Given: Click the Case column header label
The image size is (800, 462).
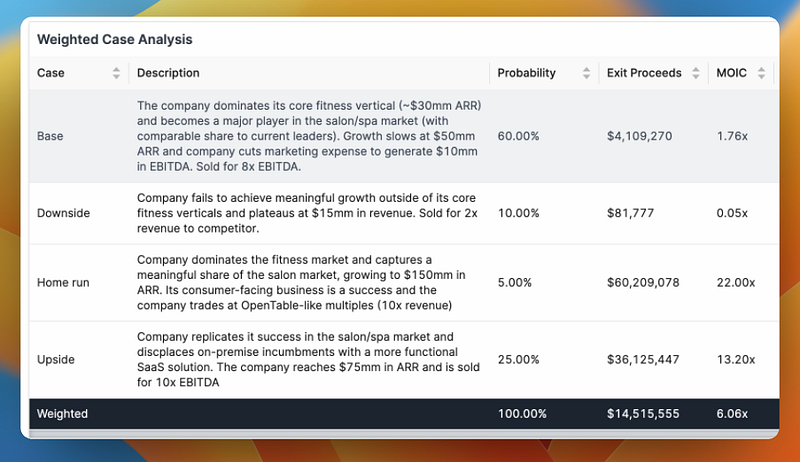Looking at the screenshot, I should pyautogui.click(x=51, y=73).
